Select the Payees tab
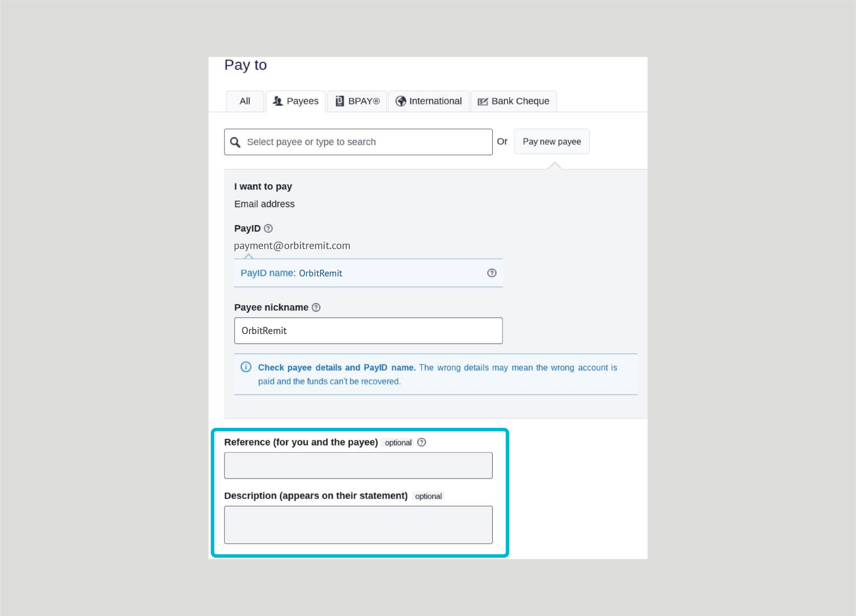The width and height of the screenshot is (856, 616). (x=295, y=101)
